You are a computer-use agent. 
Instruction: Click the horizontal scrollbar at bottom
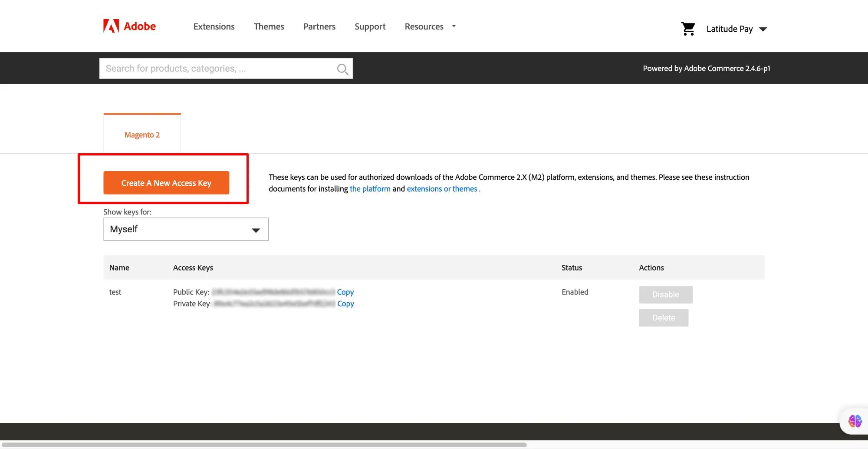tap(263, 445)
